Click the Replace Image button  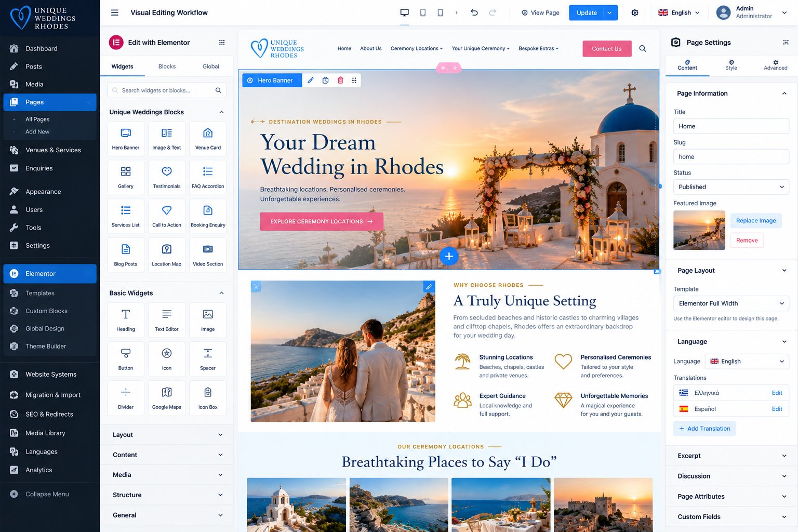coord(756,221)
